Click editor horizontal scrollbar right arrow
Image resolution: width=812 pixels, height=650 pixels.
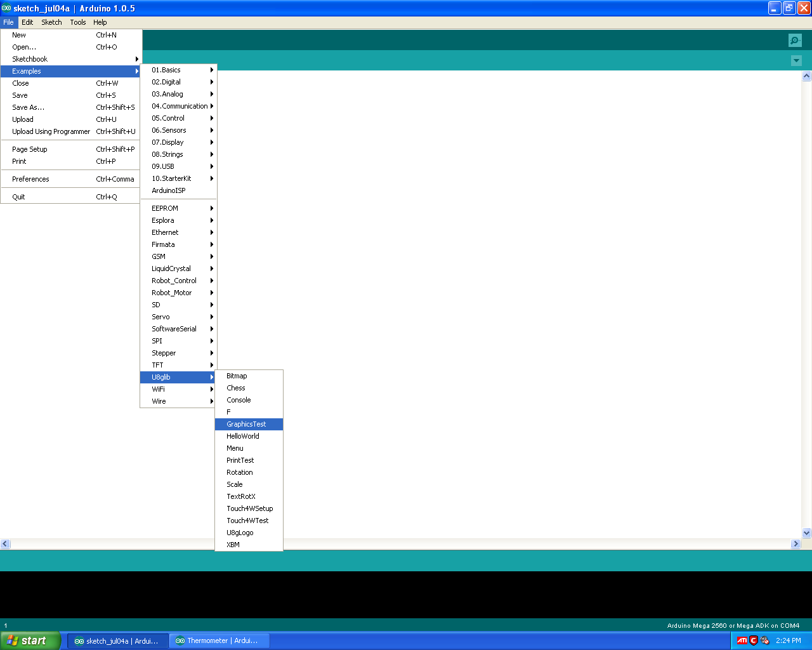tap(796, 544)
